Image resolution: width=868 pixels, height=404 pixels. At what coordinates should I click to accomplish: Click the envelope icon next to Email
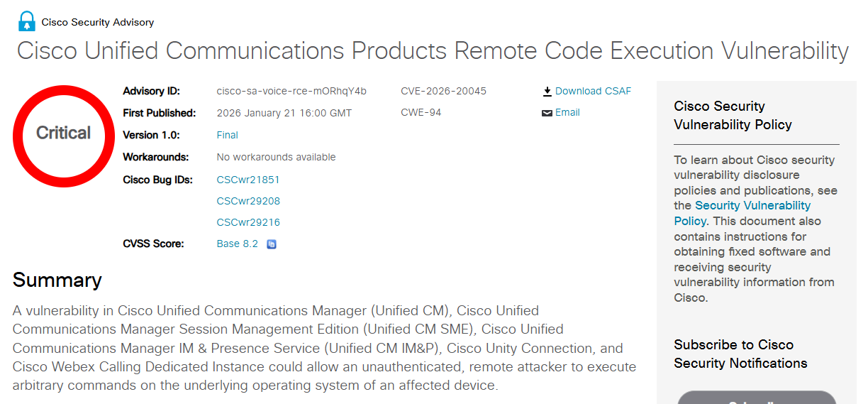point(547,113)
